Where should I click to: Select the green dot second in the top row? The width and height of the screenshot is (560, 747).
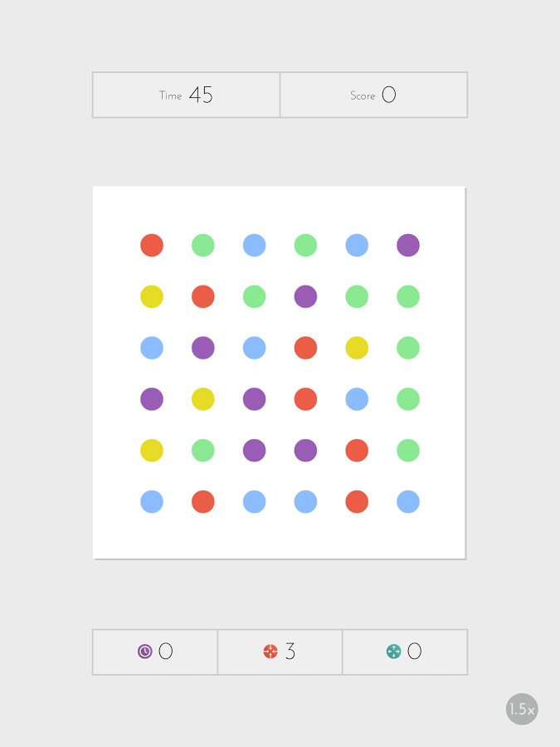click(203, 245)
